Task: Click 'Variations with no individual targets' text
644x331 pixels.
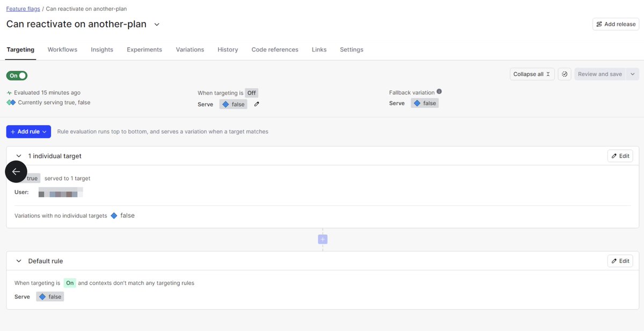Action: coord(61,216)
